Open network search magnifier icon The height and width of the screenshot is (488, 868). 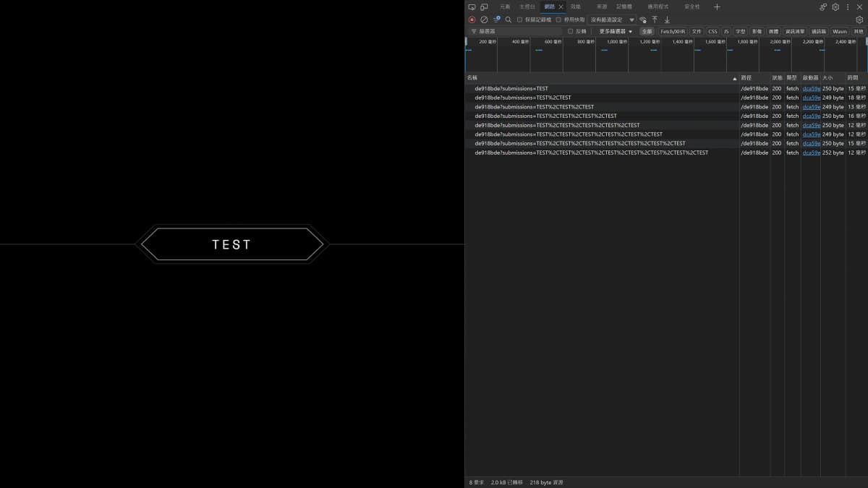click(508, 20)
